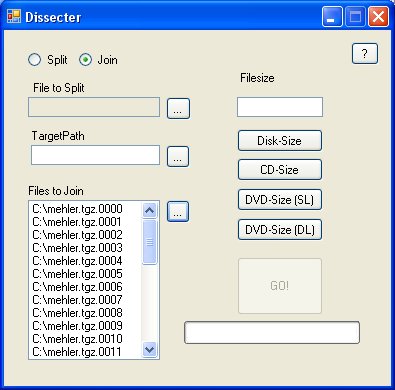The height and width of the screenshot is (390, 395).
Task: Select the Split radio button
Action: [34, 60]
